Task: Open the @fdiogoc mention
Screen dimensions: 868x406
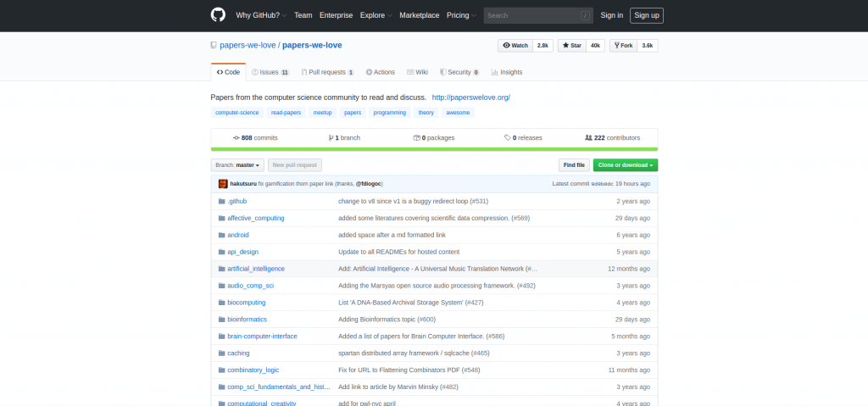Action: tap(368, 184)
